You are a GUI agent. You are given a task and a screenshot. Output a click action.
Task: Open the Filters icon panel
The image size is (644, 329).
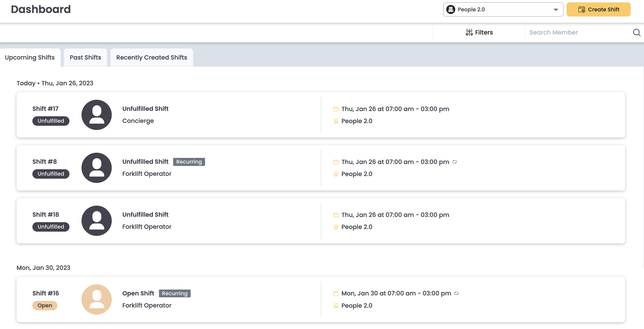point(469,32)
